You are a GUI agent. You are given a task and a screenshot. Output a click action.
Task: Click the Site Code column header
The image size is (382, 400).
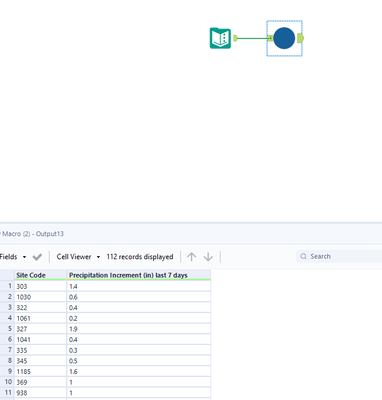click(40, 275)
